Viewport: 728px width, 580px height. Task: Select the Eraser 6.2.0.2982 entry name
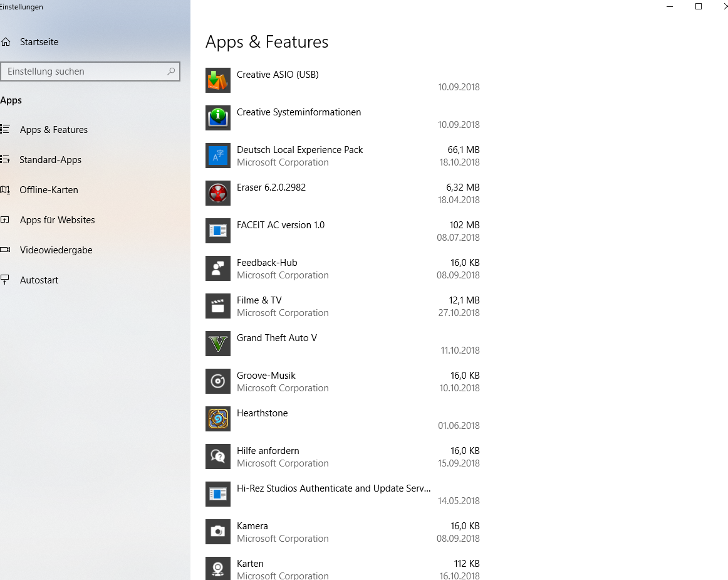(x=271, y=187)
